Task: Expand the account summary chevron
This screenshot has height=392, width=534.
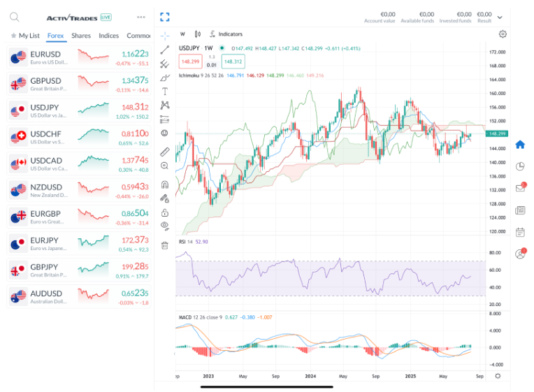Action: point(500,17)
